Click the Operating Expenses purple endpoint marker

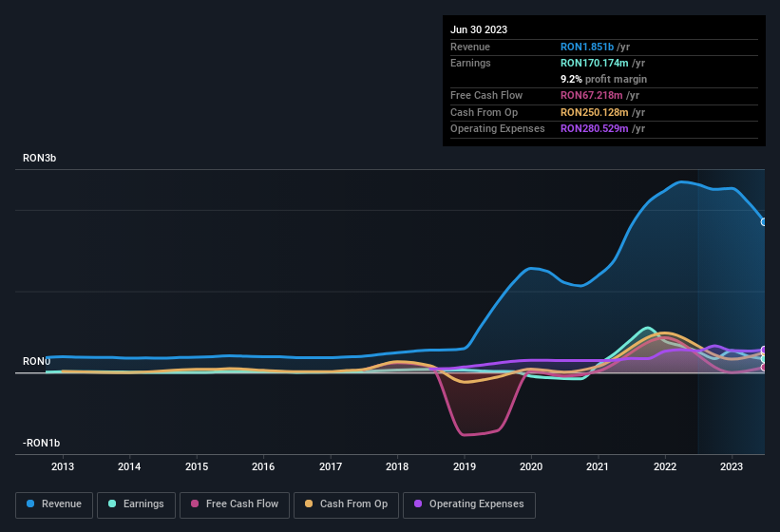764,350
